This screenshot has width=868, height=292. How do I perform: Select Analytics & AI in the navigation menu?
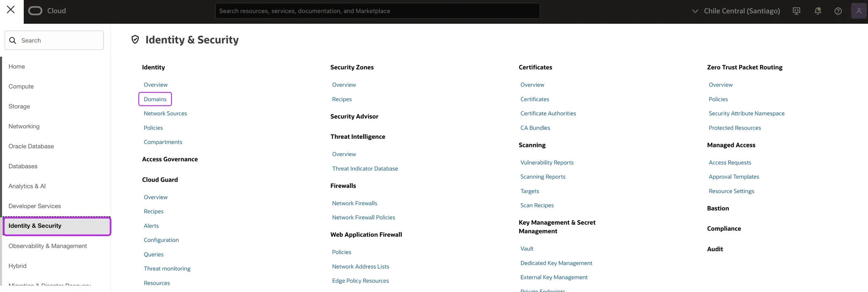point(27,186)
